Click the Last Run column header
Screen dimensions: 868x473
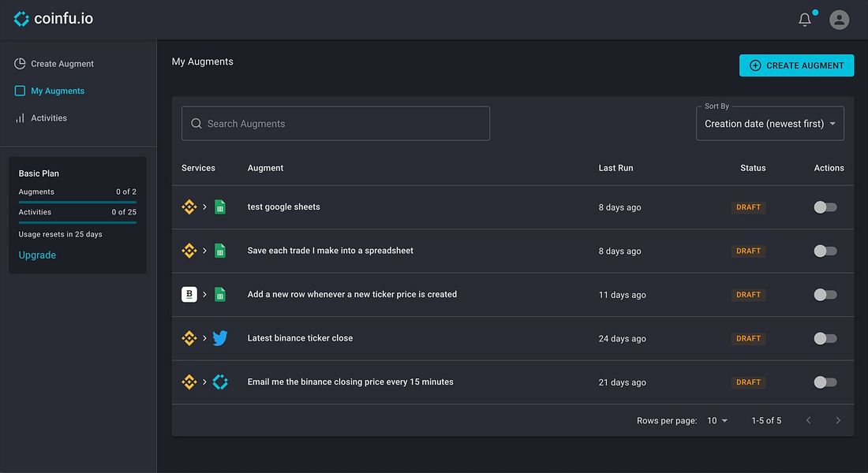coord(615,168)
